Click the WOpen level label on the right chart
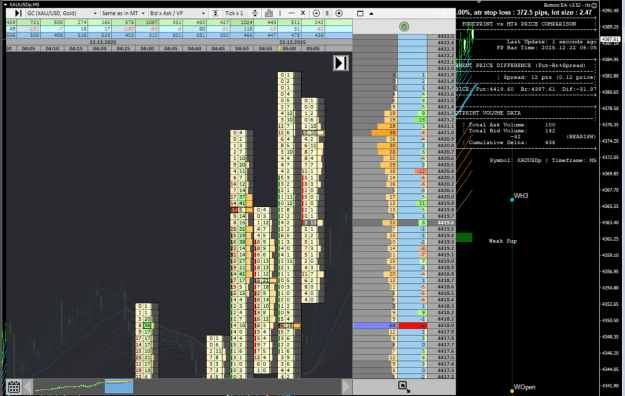Image resolution: width=625 pixels, height=396 pixels. coord(524,387)
